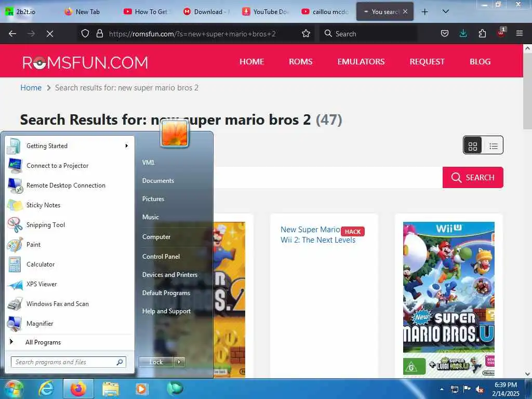Expand the list all tabs chevron
Screen dimensions: 532x399
click(x=446, y=12)
